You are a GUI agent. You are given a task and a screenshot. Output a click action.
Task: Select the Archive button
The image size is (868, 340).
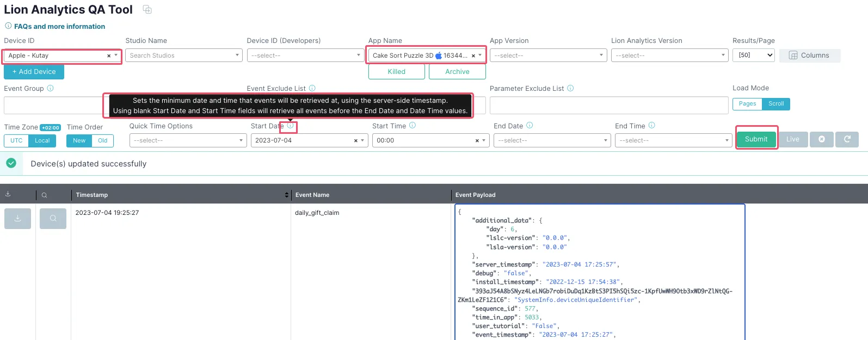pos(457,72)
